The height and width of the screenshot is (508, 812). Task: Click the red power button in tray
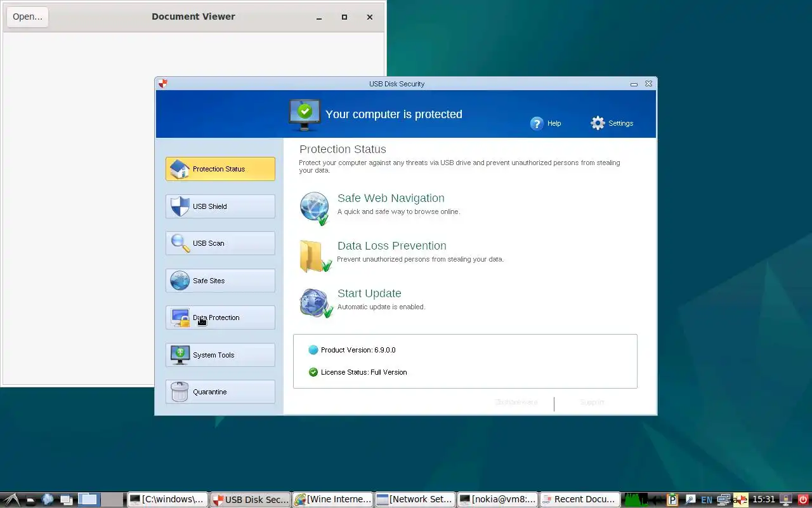803,500
